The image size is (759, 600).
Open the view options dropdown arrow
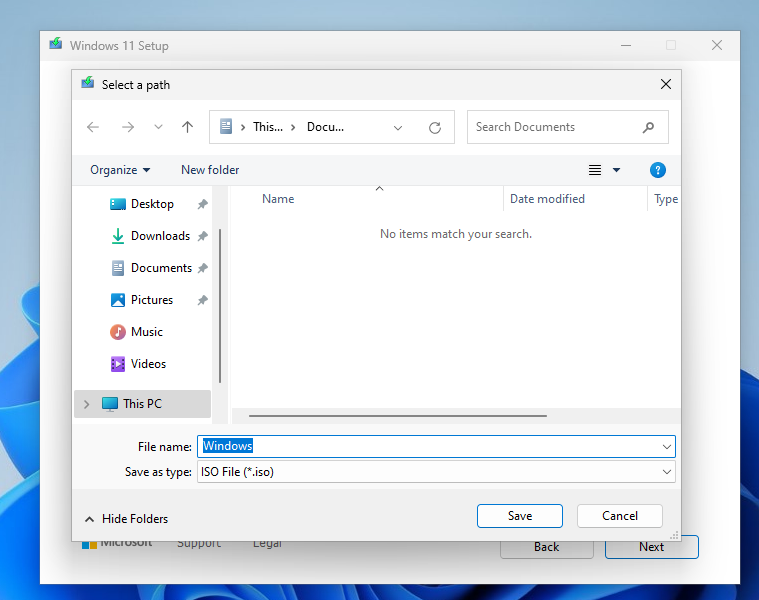coord(616,170)
